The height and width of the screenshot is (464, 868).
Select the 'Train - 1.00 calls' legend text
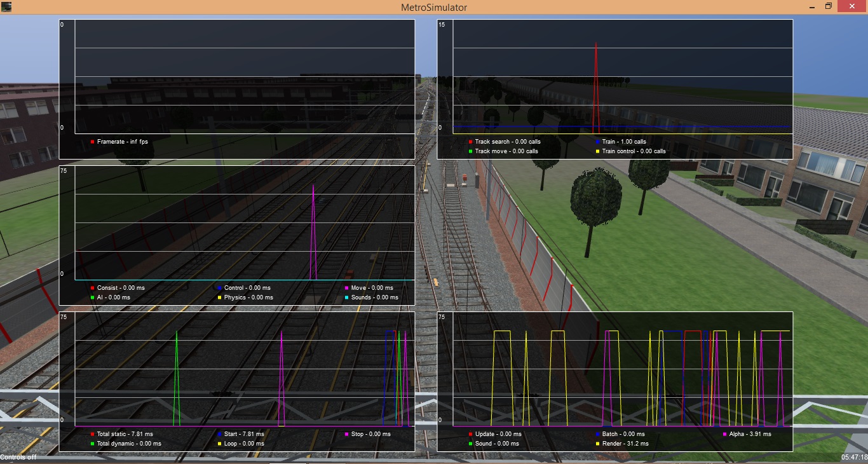tap(624, 142)
